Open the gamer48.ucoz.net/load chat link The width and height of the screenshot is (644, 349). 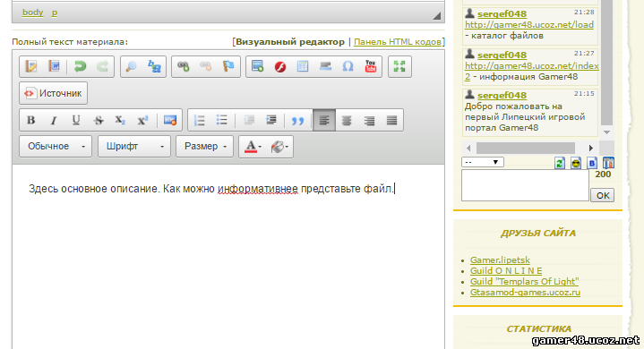[529, 24]
